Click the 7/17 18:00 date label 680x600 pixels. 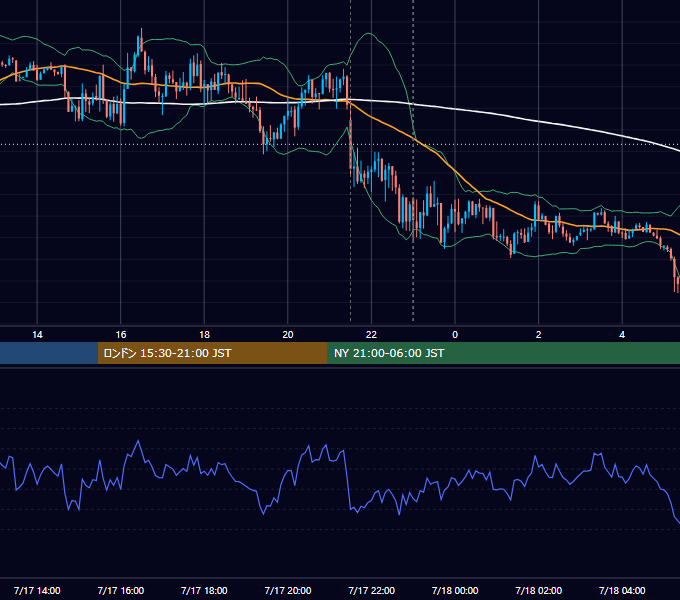tap(204, 590)
